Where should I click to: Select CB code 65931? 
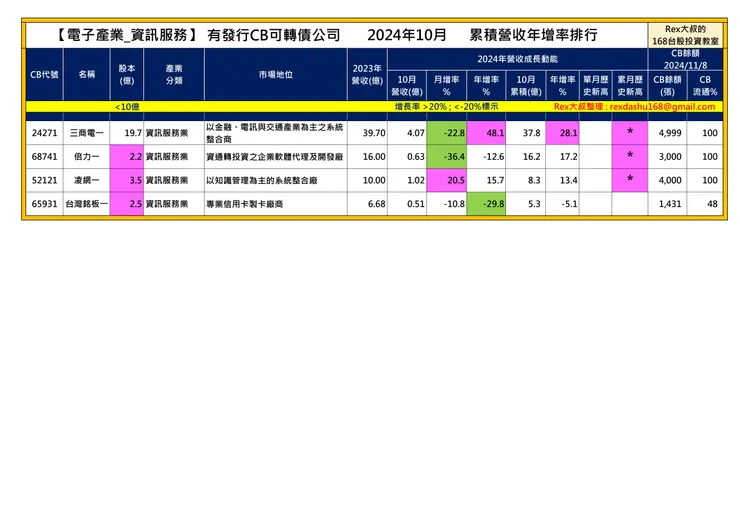[44, 204]
